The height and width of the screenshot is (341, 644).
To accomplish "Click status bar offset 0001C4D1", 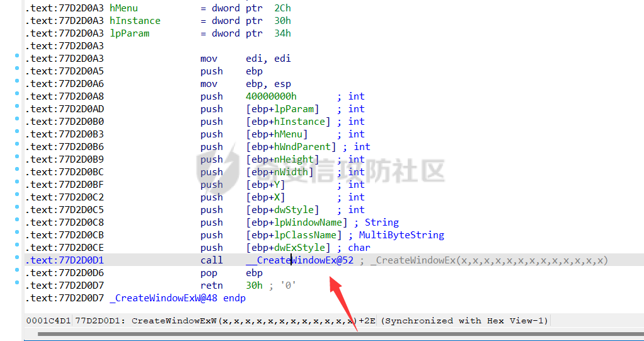I will point(49,321).
